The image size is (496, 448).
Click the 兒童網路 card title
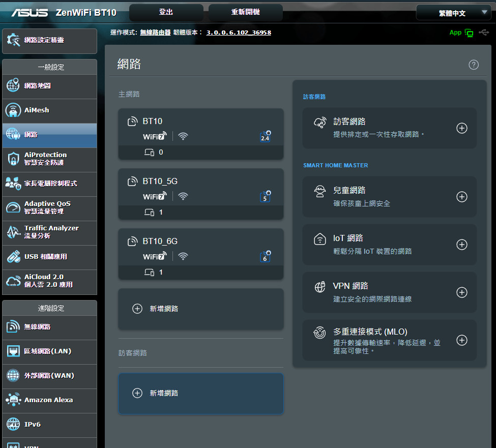point(349,190)
